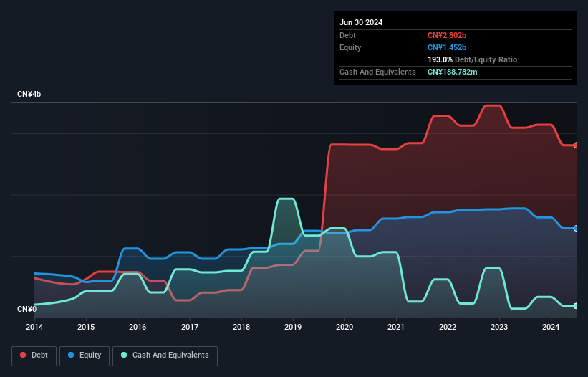
Task: Click the Debt row label in tooltip
Action: coord(347,35)
